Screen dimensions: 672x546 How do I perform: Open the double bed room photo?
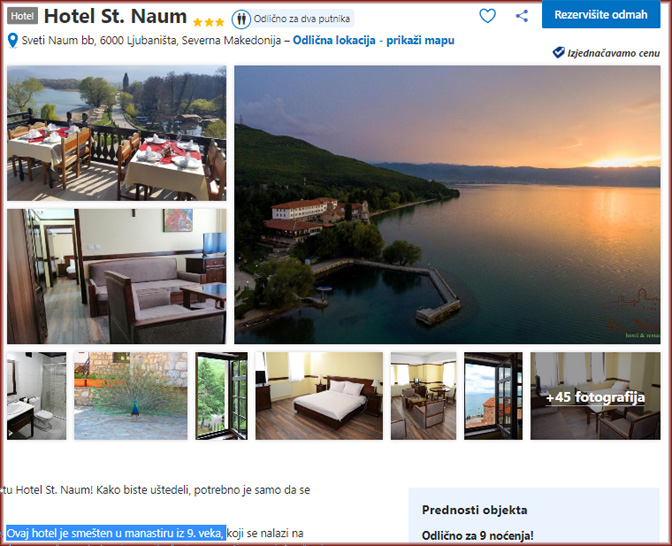[x=319, y=396]
